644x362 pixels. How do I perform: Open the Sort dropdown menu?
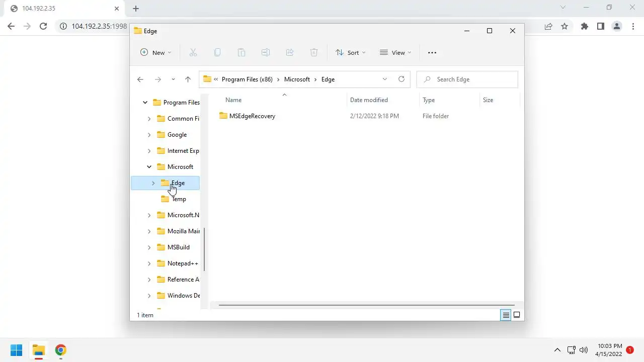tap(351, 52)
